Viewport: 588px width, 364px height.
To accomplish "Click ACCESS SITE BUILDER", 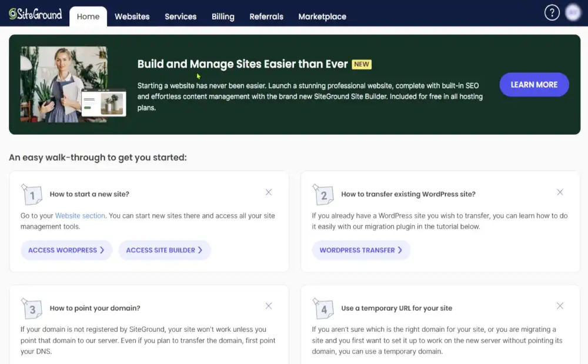I will coord(165,250).
